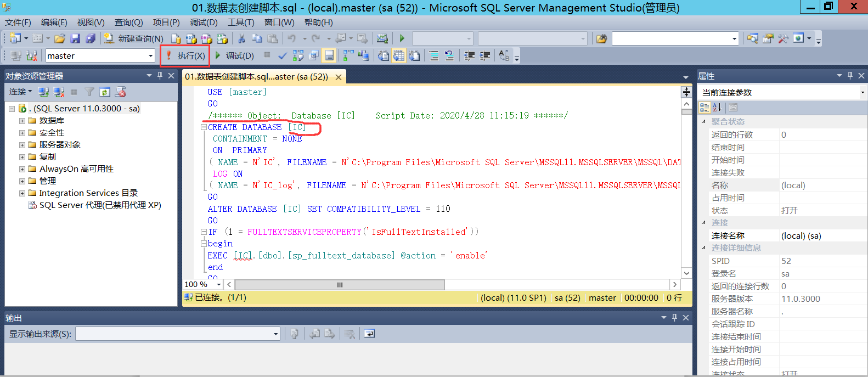Toggle Include Actual Execution Plan icon

[x=348, y=55]
